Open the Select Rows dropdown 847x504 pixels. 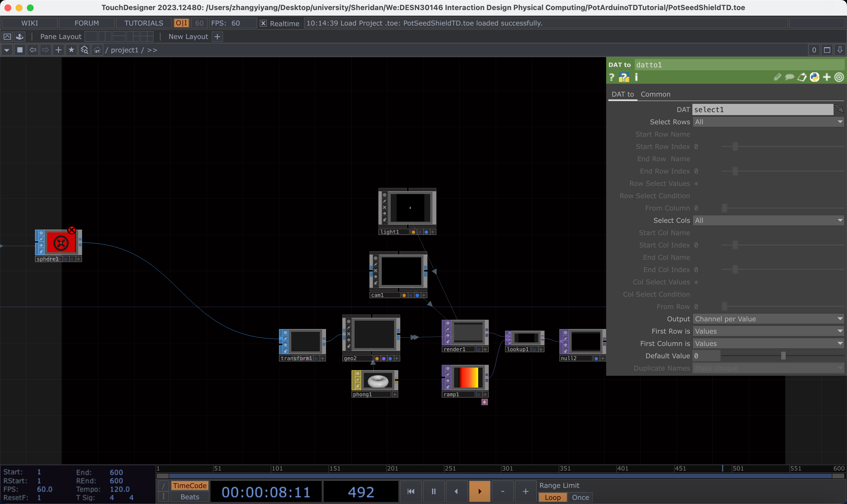point(768,122)
